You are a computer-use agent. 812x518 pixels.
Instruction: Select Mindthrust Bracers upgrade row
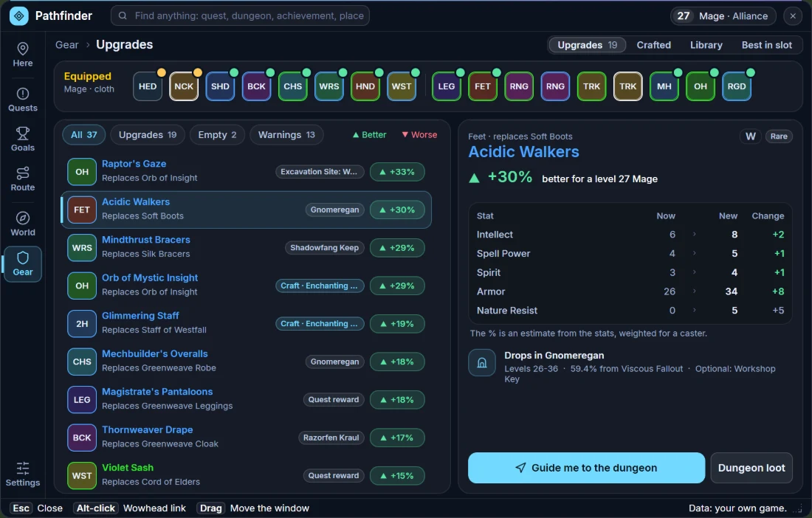pos(246,248)
